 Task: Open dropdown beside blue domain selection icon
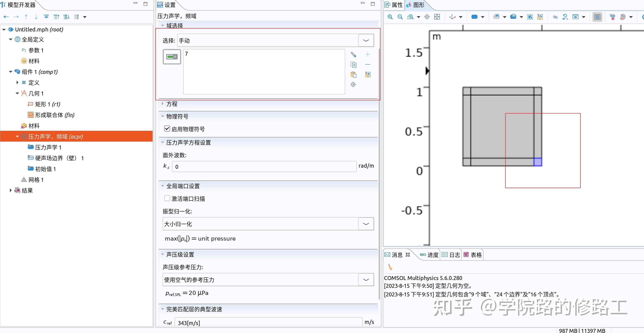[x=483, y=17]
